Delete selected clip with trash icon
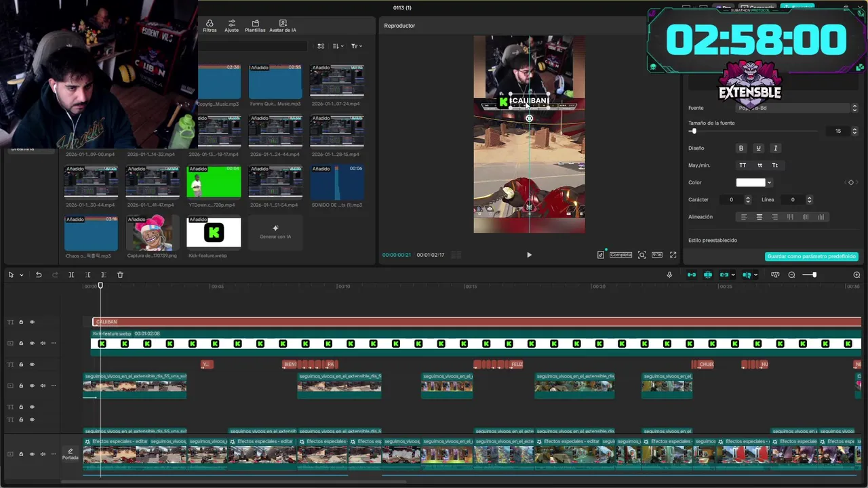The height and width of the screenshot is (488, 868). pyautogui.click(x=120, y=274)
